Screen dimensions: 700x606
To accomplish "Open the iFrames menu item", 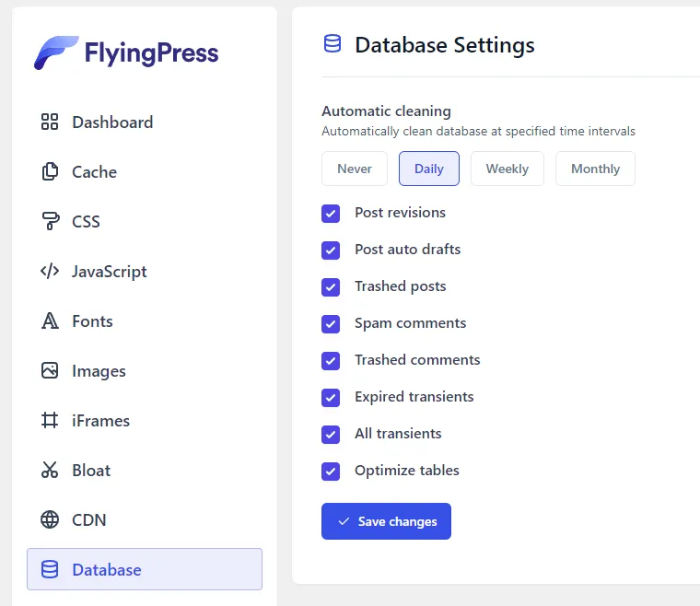I will (x=100, y=421).
